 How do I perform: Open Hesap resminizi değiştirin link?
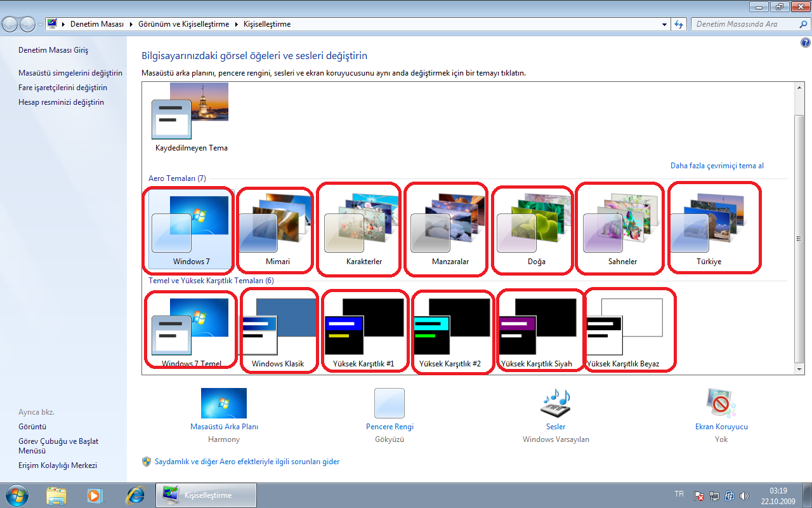click(x=61, y=102)
